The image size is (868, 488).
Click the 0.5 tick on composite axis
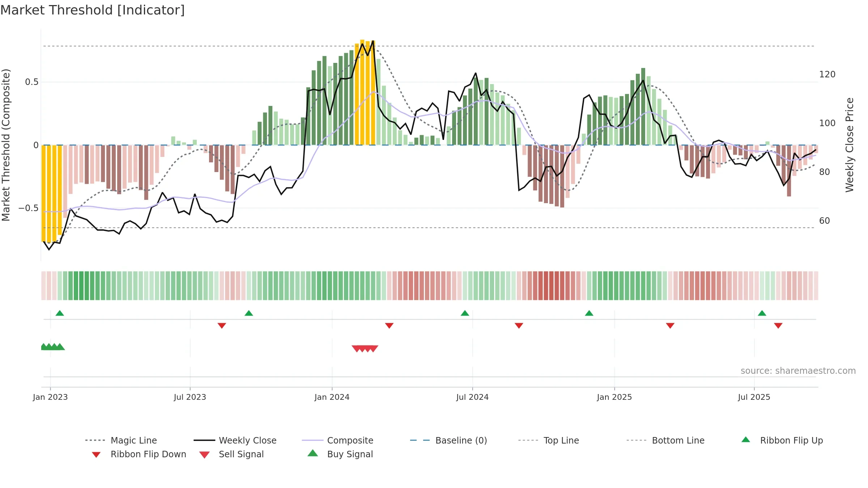point(32,82)
